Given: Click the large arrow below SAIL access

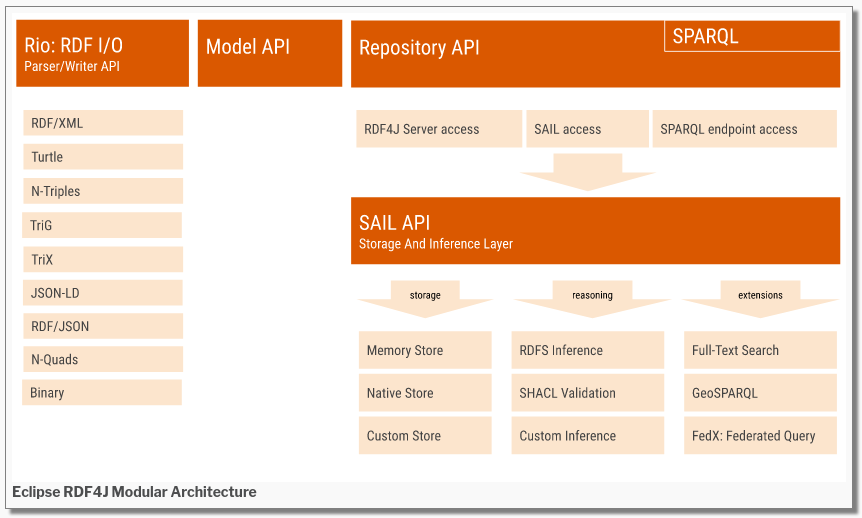Looking at the screenshot, I should 587,171.
